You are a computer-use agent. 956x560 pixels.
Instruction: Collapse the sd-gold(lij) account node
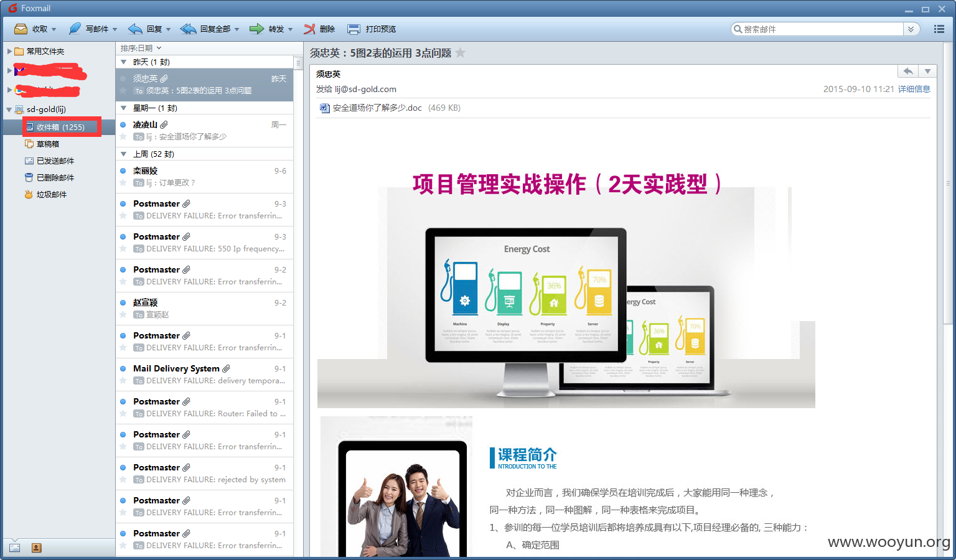[x=9, y=110]
